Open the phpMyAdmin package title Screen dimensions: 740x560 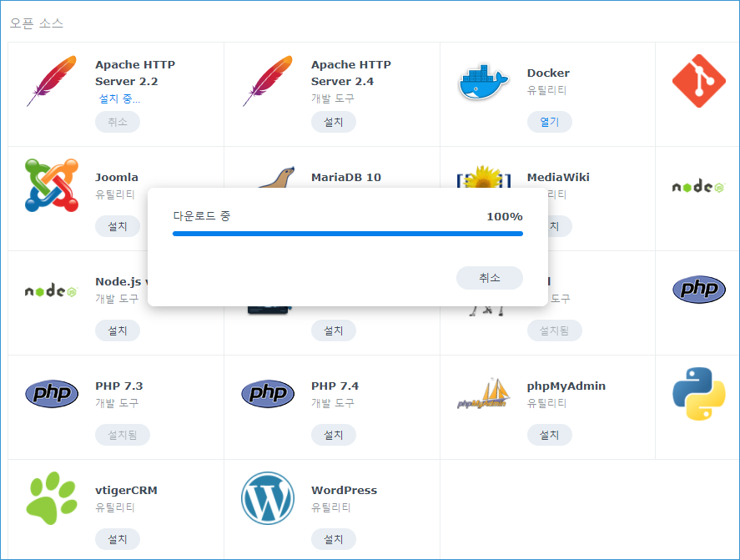pyautogui.click(x=566, y=386)
